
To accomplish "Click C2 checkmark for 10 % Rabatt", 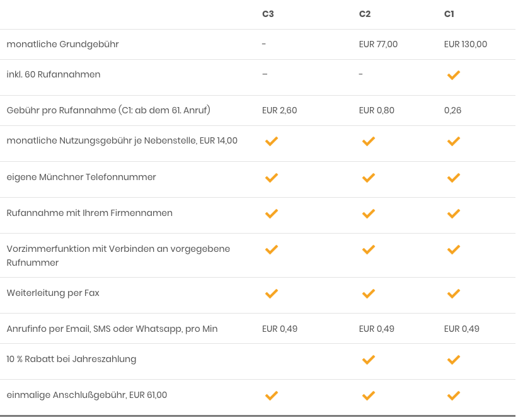I will click(369, 360).
